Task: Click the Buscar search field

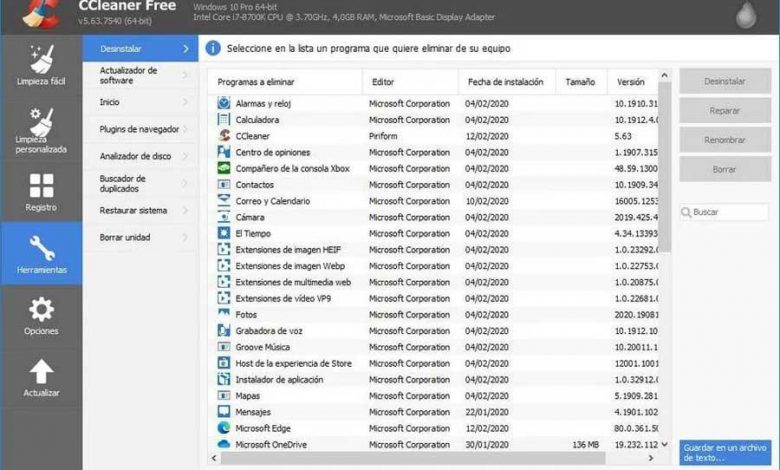Action: 725,212
